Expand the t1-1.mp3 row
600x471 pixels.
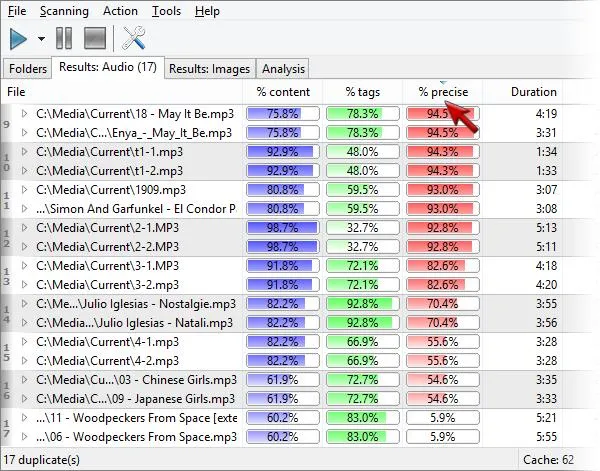(x=24, y=152)
